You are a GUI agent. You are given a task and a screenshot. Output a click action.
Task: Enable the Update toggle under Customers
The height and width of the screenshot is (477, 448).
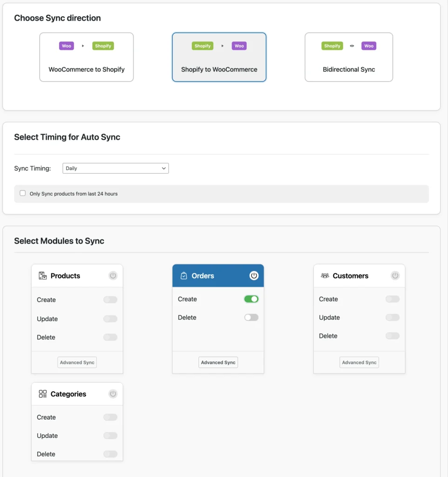pos(392,317)
